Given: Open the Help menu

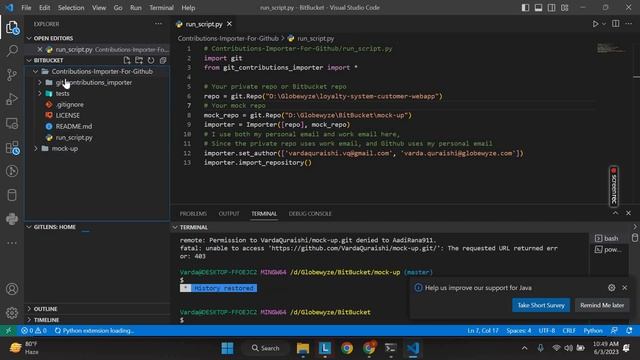Looking at the screenshot, I should pos(188,8).
